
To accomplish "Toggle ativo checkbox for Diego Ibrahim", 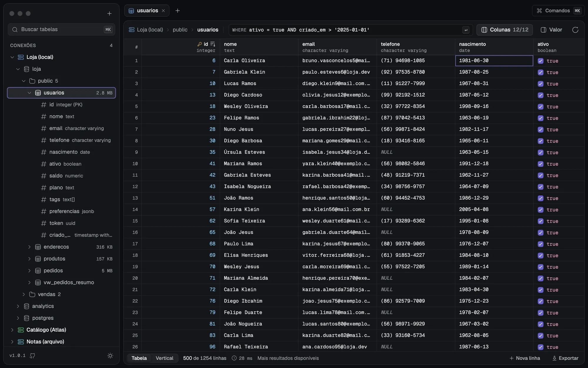I will [x=540, y=301].
